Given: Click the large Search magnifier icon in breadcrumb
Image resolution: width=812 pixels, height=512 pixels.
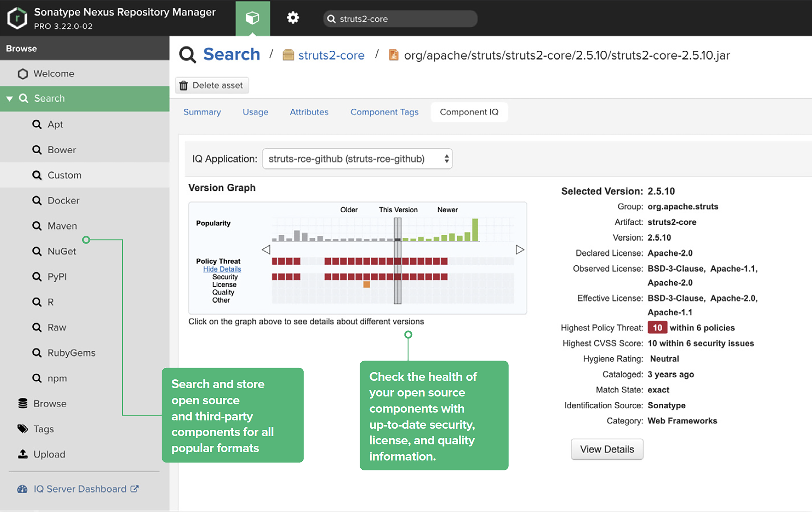Looking at the screenshot, I should (x=188, y=55).
